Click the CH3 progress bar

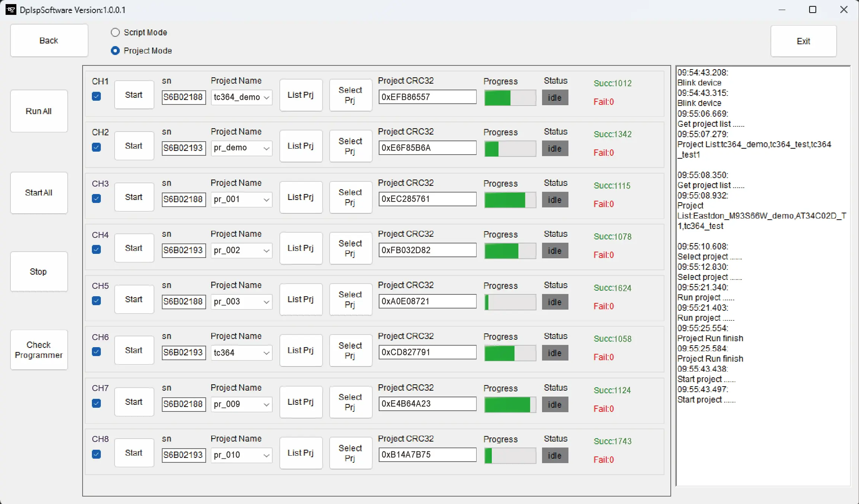pyautogui.click(x=510, y=200)
